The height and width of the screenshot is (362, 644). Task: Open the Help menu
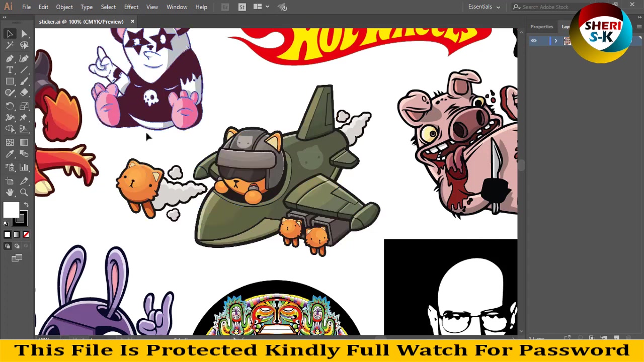click(x=201, y=7)
